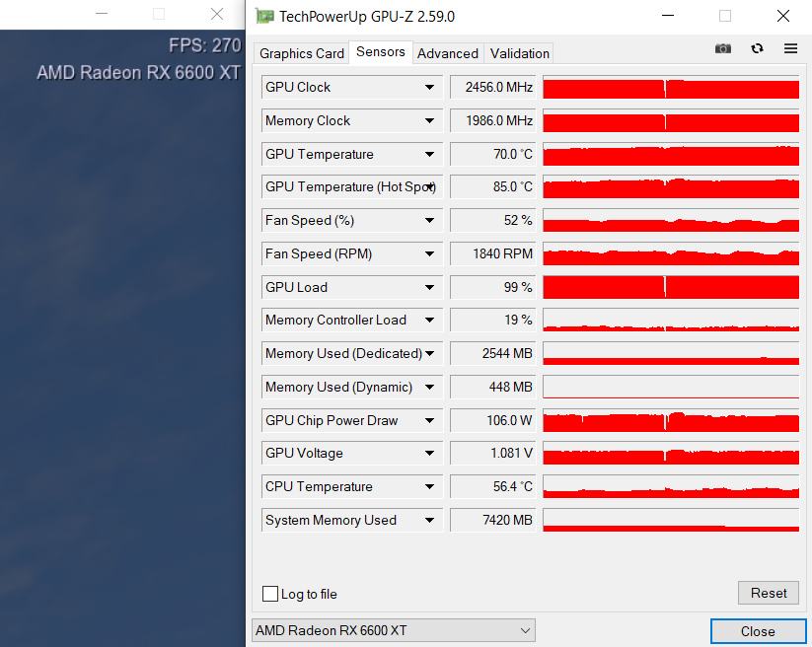
Task: Click the GPU Chip Power Draw graph
Action: (x=671, y=420)
